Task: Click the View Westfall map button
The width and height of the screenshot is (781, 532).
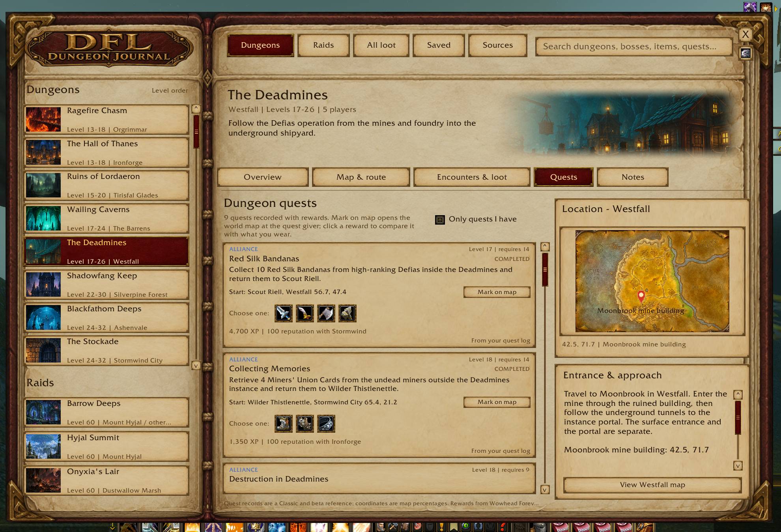Action: (x=652, y=485)
